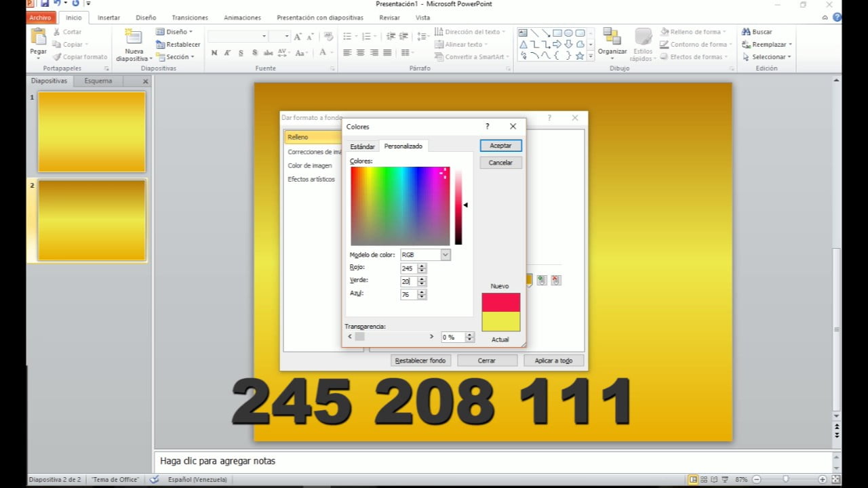Pick a color in the Colores gradient area
The height and width of the screenshot is (488, 868).
[399, 205]
